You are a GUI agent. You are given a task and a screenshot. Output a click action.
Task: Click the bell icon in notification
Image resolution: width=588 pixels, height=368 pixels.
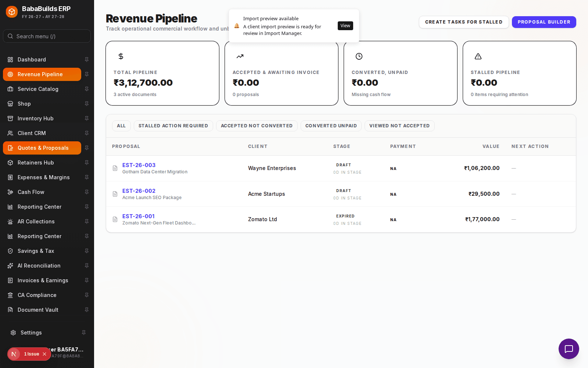(x=237, y=26)
